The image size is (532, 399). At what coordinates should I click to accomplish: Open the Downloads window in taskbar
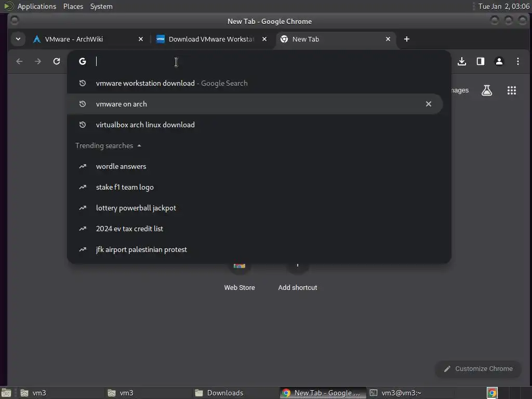(235, 393)
